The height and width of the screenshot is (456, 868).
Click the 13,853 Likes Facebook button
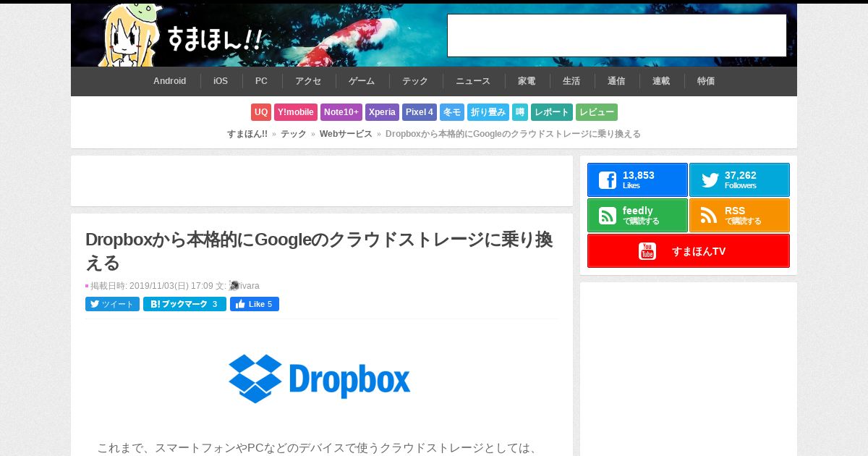(637, 180)
